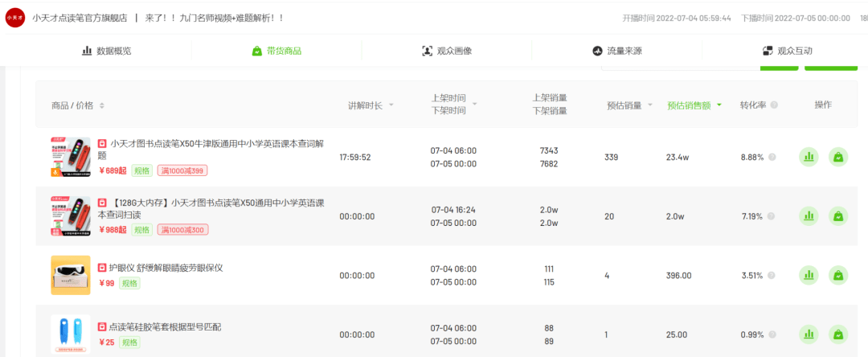
Task: Open the 观众画像 tab
Action: 446,51
